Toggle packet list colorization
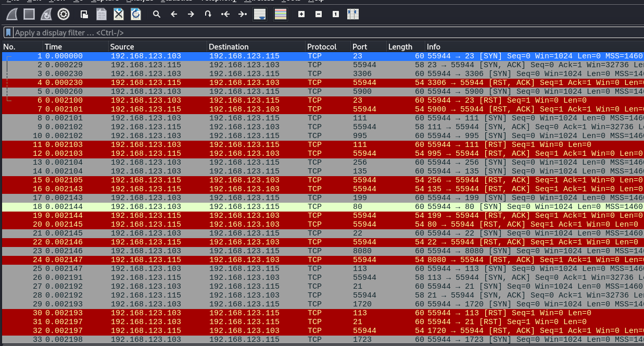This screenshot has height=346, width=644. click(281, 14)
